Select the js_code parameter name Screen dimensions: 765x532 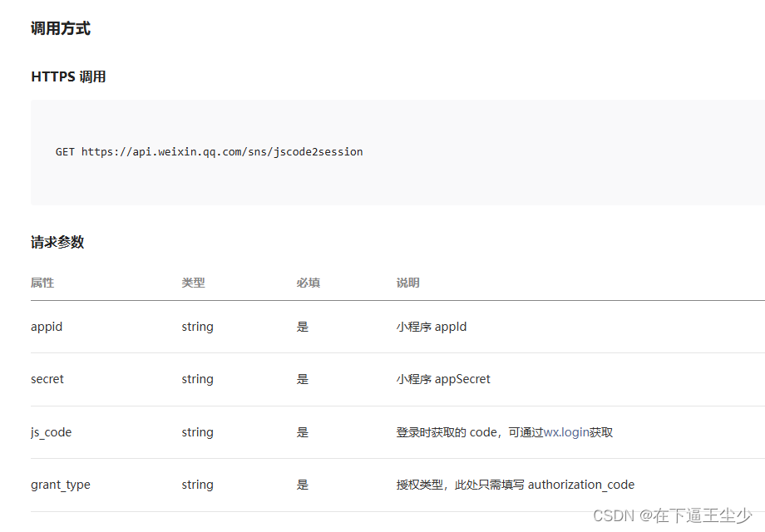(51, 431)
